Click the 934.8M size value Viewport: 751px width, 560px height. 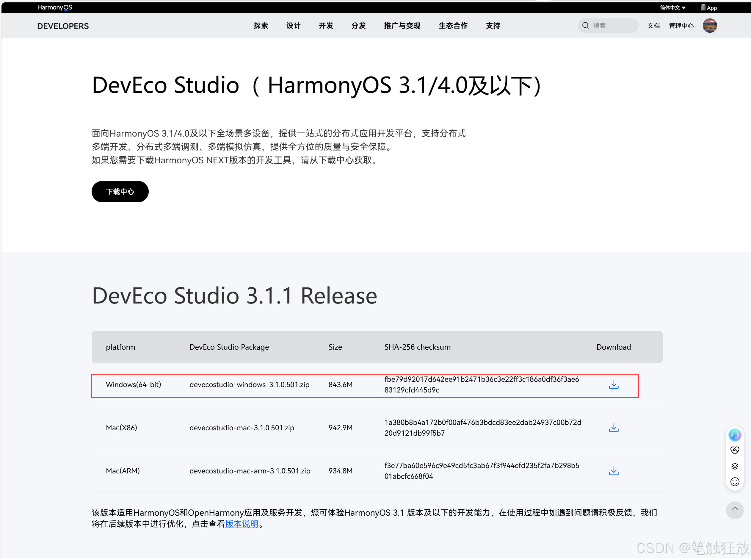click(x=341, y=471)
